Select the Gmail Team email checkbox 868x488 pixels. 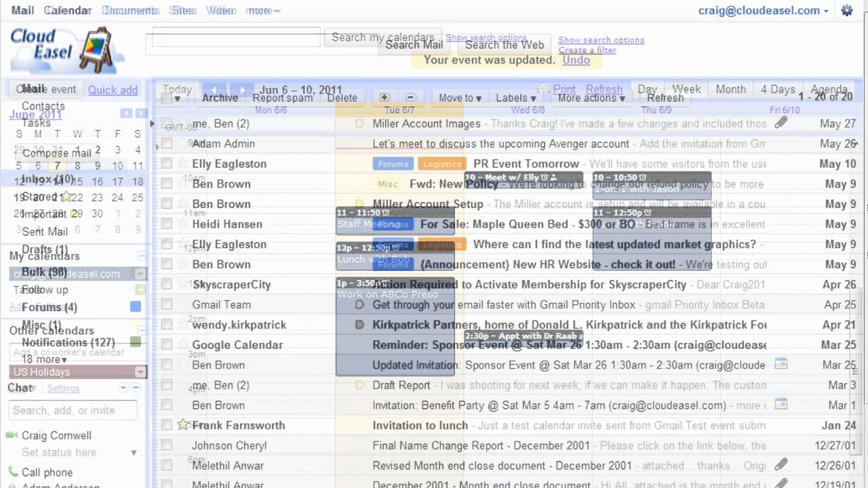(167, 305)
